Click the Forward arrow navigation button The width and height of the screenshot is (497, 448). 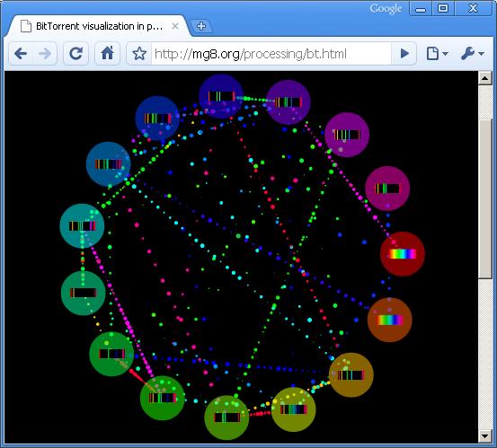point(45,54)
